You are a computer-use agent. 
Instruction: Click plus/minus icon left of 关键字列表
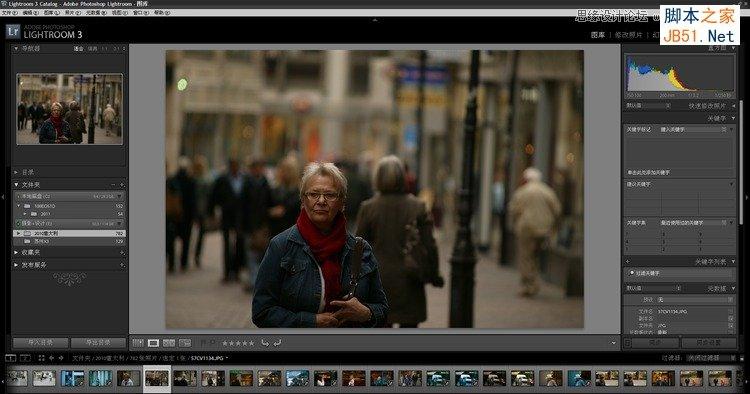(x=628, y=262)
